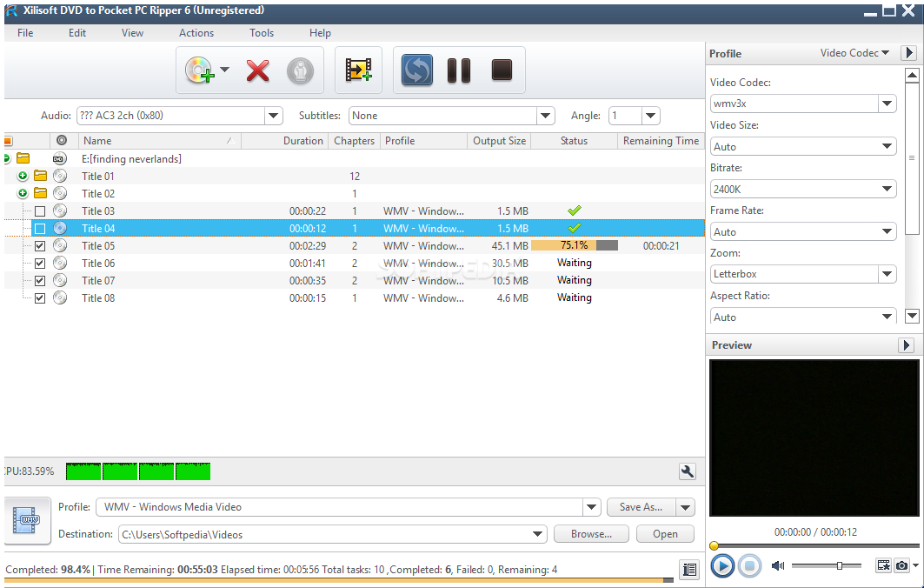Open the Save As dropdown arrow
The image size is (924, 588).
pyautogui.click(x=685, y=506)
